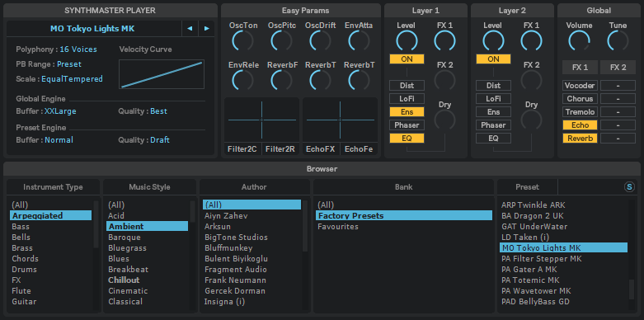Viewport: 644px width, 320px height.
Task: Select Cinematic music style
Action: [x=147, y=291]
